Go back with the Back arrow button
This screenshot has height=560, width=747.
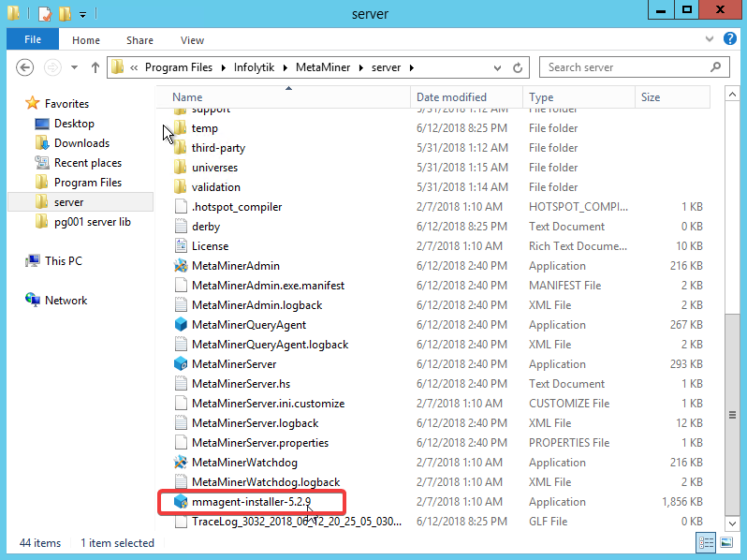24,67
